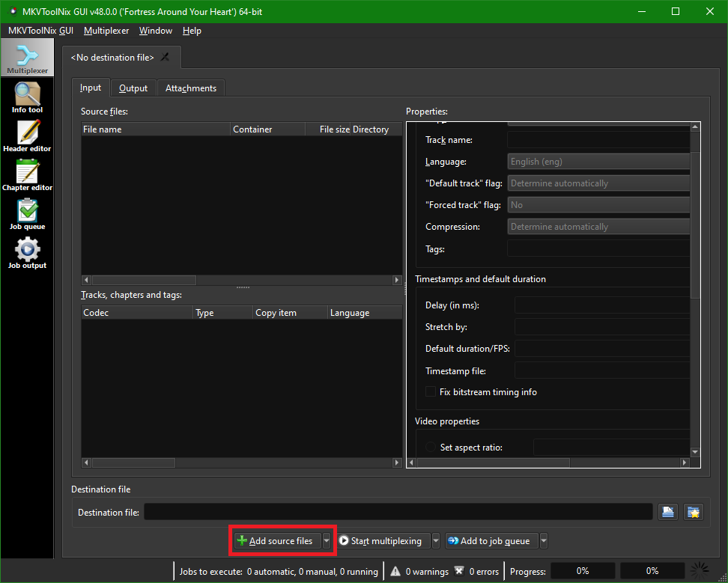The image size is (728, 583).
Task: Open the Window menu
Action: (x=156, y=31)
